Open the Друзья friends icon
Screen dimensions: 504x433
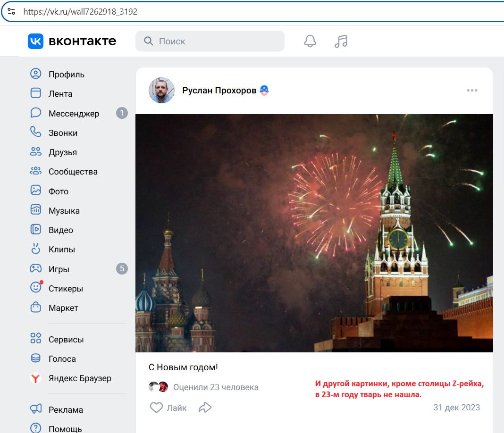point(36,151)
